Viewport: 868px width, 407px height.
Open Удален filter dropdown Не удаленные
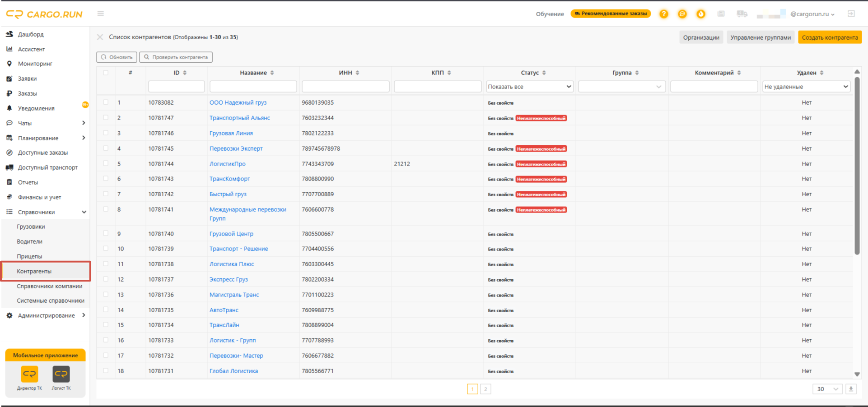(806, 87)
